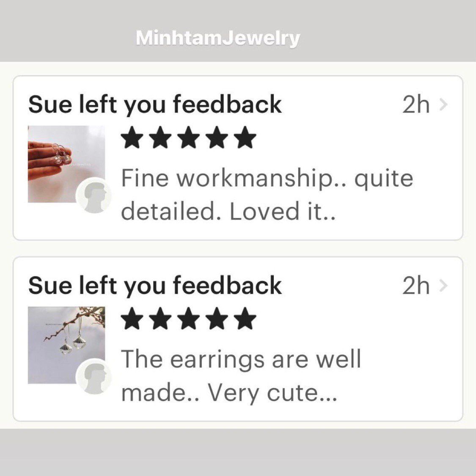Click the 2h timestamp on the second card
Image resolution: width=476 pixels, height=476 pixels.
(415, 286)
